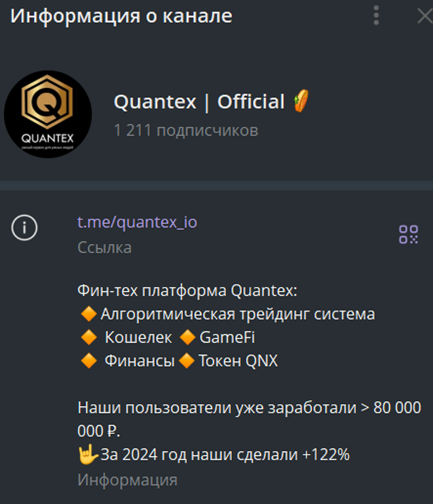Click the "Фин-тех платформа Quantex:" line
433x504 pixels.
[188, 291]
